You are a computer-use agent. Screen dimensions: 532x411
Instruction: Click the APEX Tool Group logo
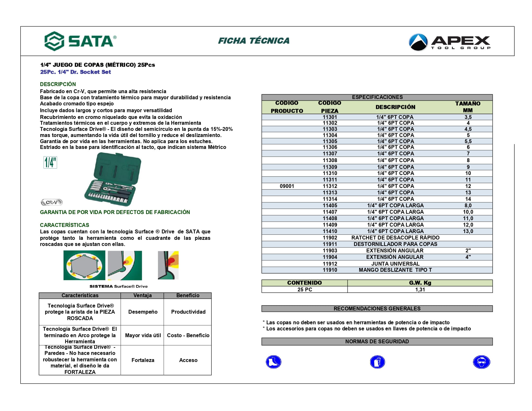(x=450, y=42)
